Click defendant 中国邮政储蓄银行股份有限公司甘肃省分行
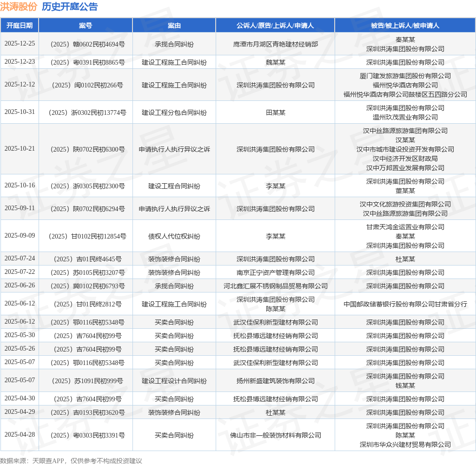Image resolution: width=476 pixels, height=465 pixels. click(405, 304)
